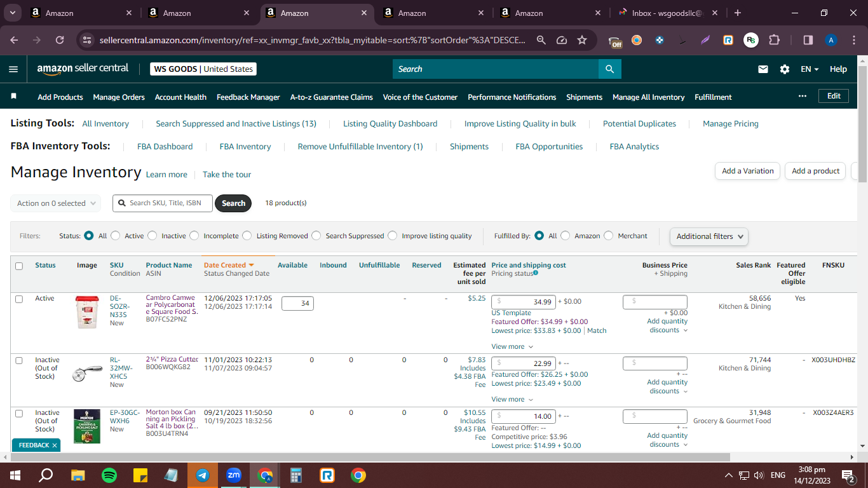Image resolution: width=868 pixels, height=488 pixels.
Task: Open the browser zoom magnifier icon
Action: pos(541,40)
